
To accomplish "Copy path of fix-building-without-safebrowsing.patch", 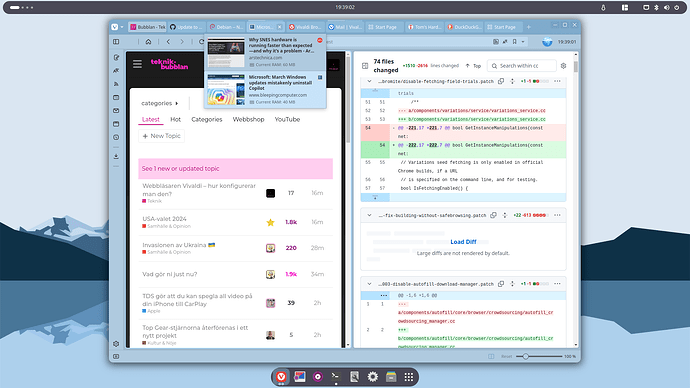I will click(493, 215).
